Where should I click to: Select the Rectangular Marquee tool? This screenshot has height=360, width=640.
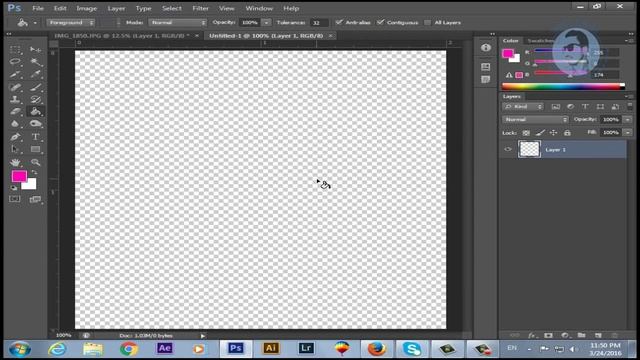coord(16,50)
